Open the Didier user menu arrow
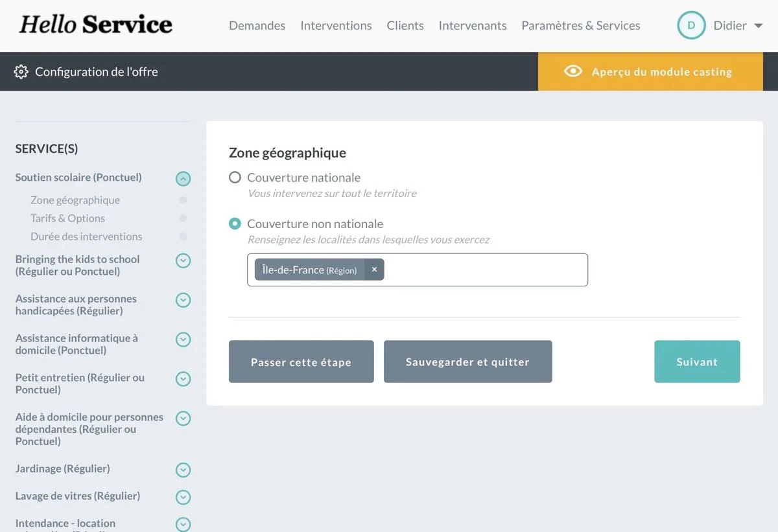Screen dimensions: 778x532 pos(758,26)
